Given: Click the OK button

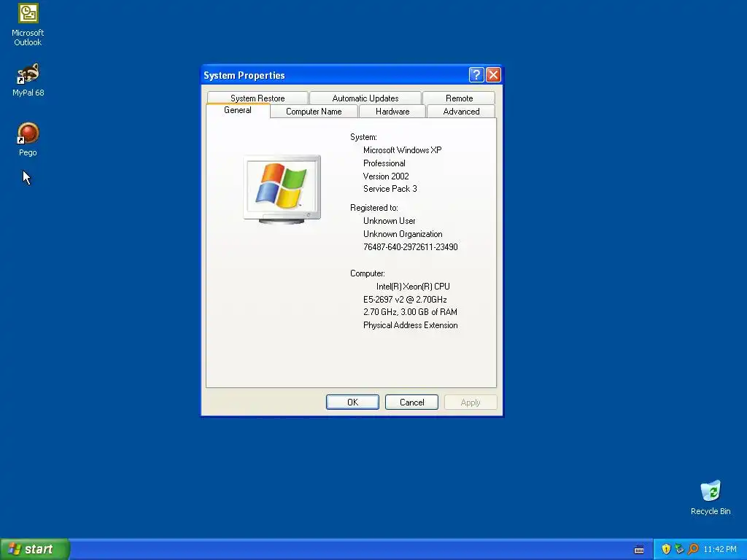Looking at the screenshot, I should pos(352,402).
